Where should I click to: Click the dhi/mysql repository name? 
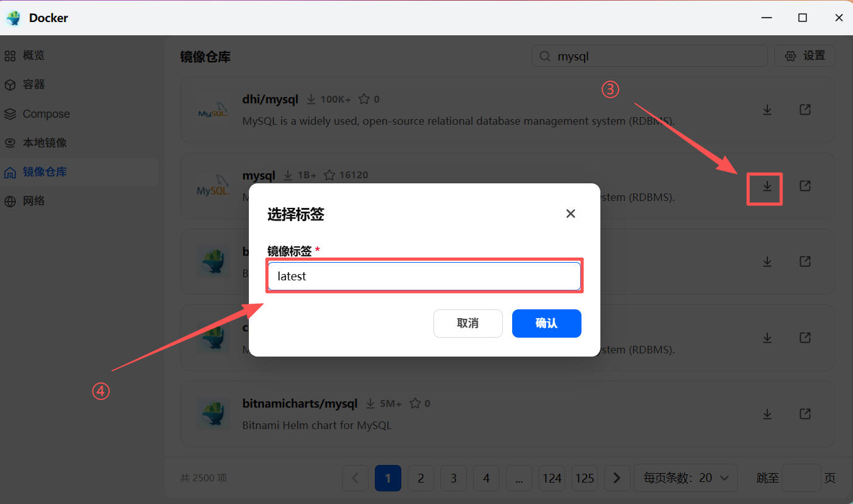[270, 99]
